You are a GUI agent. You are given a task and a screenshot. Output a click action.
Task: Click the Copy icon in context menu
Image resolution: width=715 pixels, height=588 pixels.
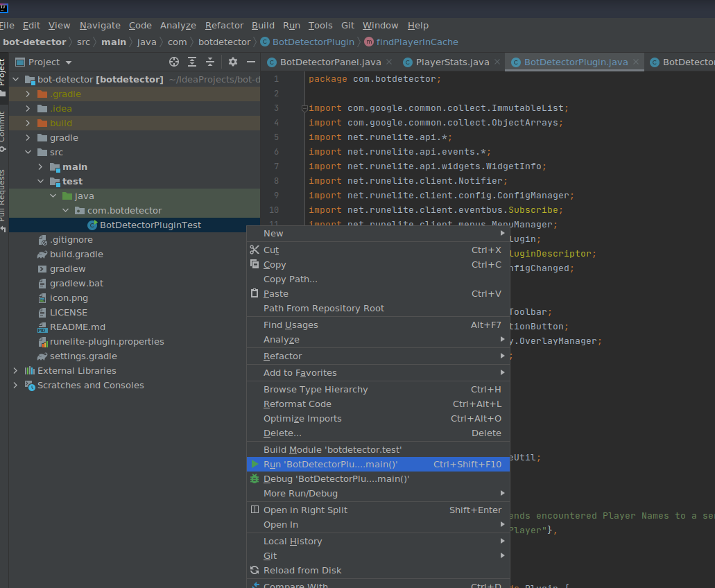(x=255, y=264)
